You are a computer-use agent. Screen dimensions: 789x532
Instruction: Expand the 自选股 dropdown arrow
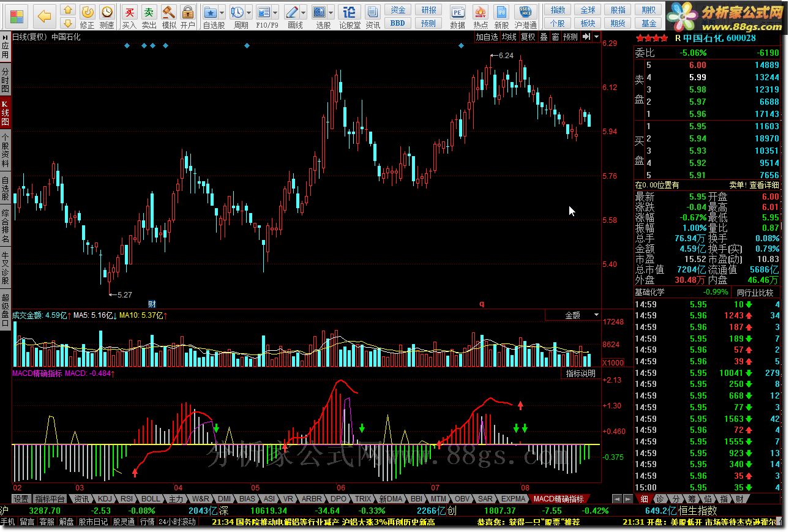(222, 13)
